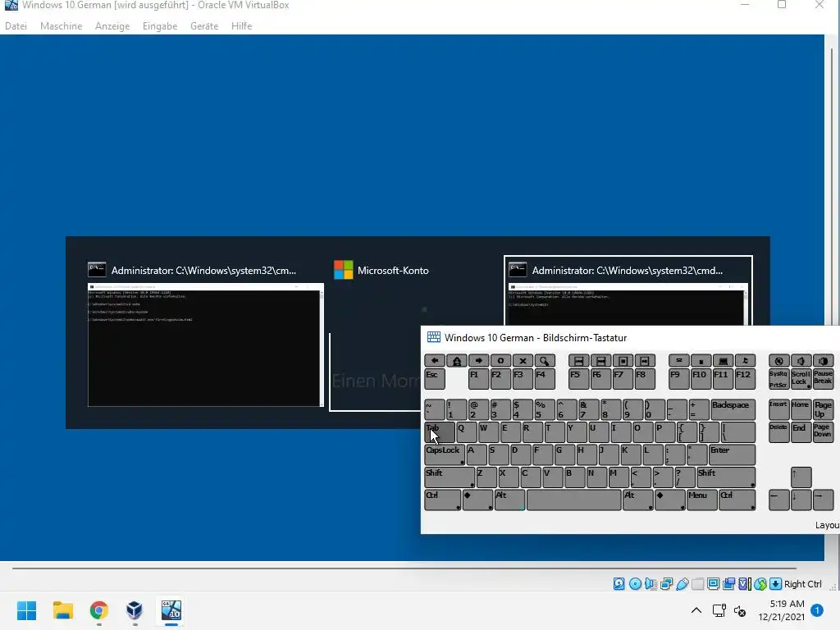The width and height of the screenshot is (840, 630).
Task: Show hidden tray icons chevron
Action: (x=696, y=610)
